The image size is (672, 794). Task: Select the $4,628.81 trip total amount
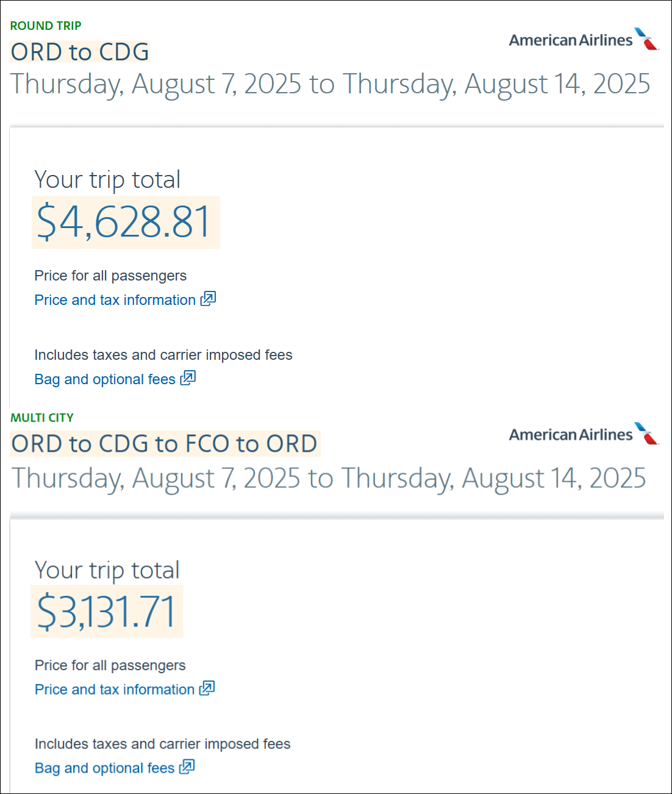[125, 222]
